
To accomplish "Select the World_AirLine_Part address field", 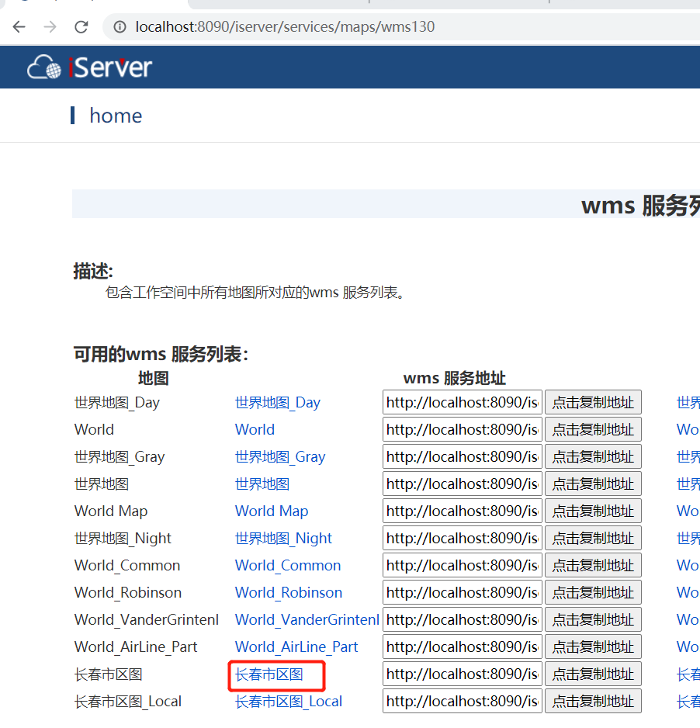I will pos(463,647).
